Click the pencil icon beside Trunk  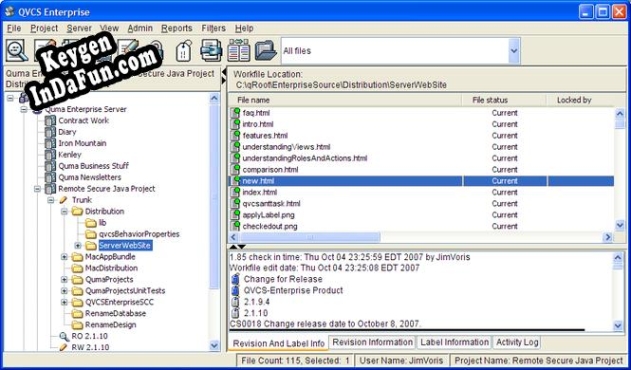tap(64, 200)
